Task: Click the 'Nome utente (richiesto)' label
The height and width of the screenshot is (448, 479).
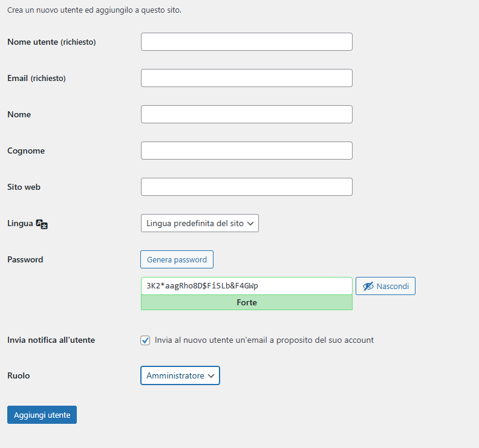Action: pos(51,42)
